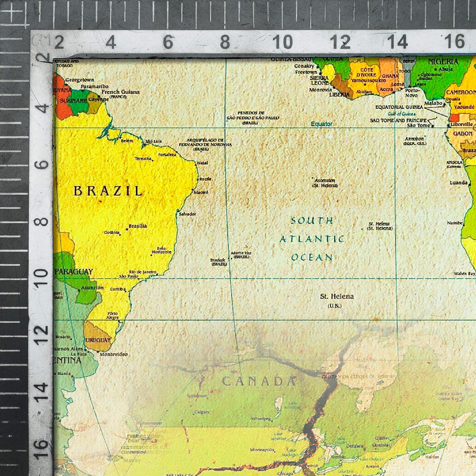Click the Salvador city label
The image size is (476, 476).
187,214
